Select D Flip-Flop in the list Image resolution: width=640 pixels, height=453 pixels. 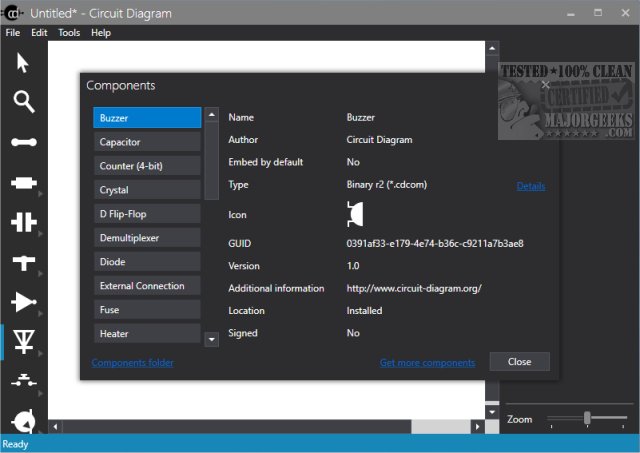point(147,214)
